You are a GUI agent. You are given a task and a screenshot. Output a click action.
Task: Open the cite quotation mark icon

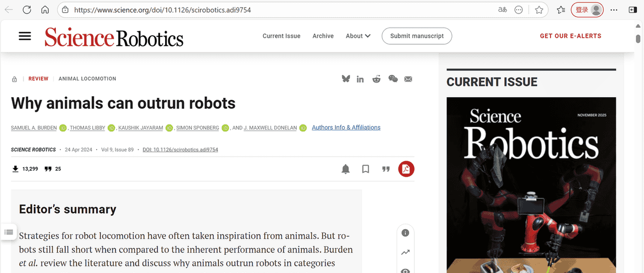[386, 169]
